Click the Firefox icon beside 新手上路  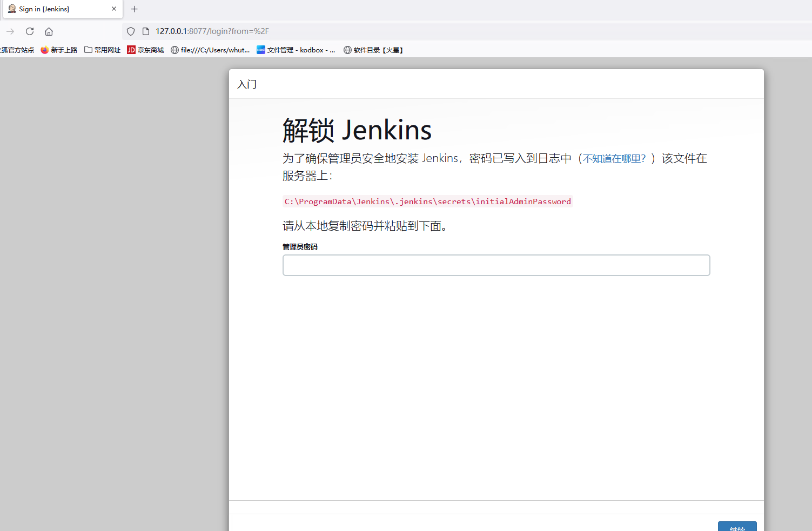[45, 50]
